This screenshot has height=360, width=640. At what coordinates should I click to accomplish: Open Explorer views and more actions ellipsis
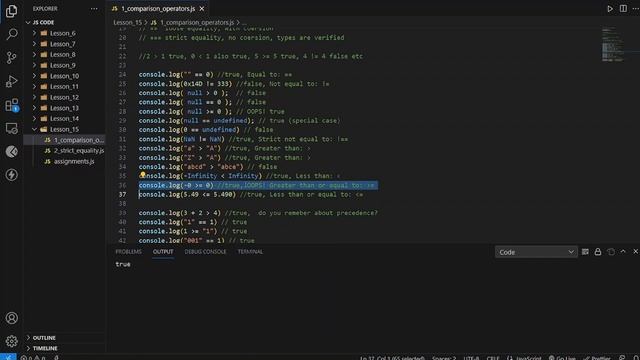[94, 9]
